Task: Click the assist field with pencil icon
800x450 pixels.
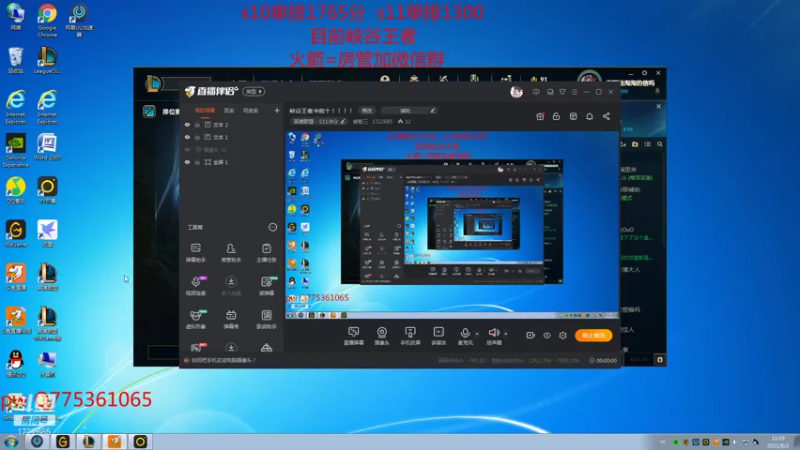Action: [x=409, y=110]
